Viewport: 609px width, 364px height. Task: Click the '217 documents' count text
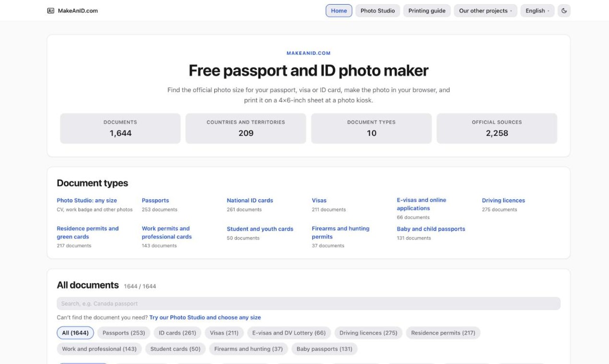coord(74,246)
